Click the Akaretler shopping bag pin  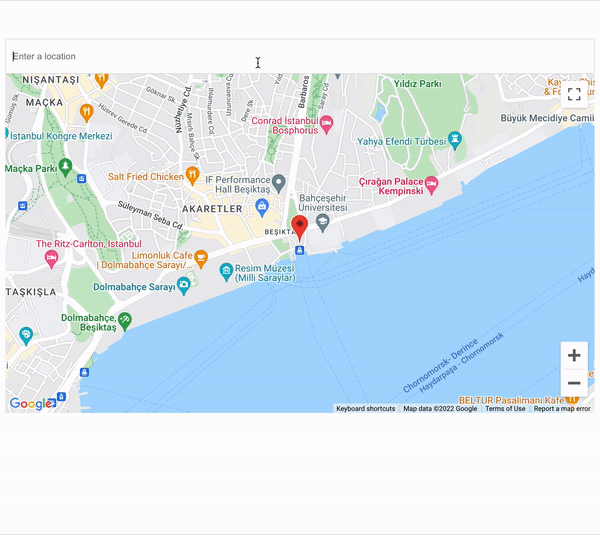click(x=262, y=207)
